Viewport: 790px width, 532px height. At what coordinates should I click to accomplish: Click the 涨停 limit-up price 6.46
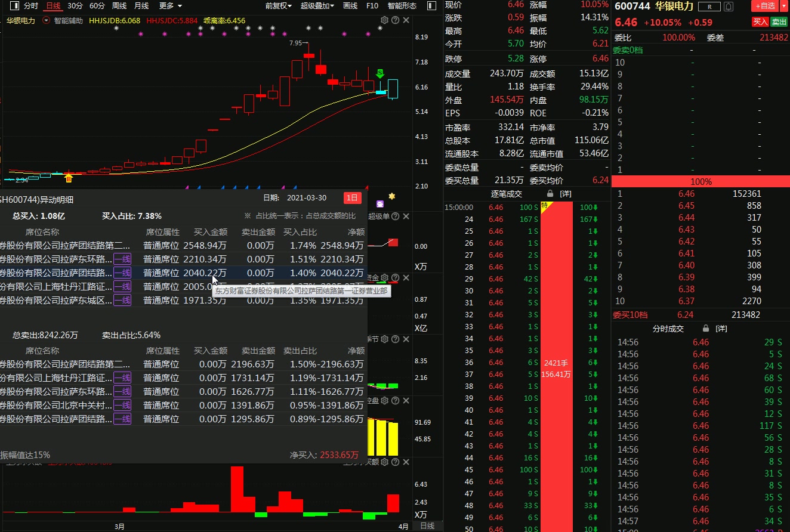coord(600,59)
